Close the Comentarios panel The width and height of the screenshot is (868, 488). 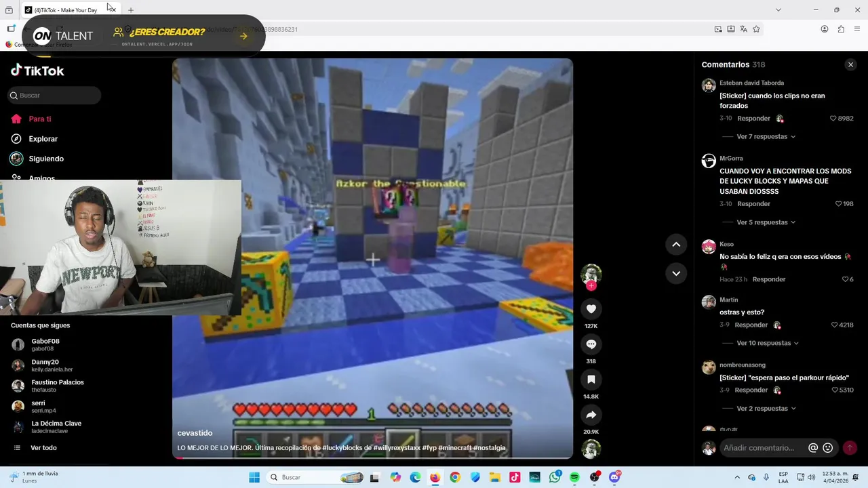[x=850, y=64]
